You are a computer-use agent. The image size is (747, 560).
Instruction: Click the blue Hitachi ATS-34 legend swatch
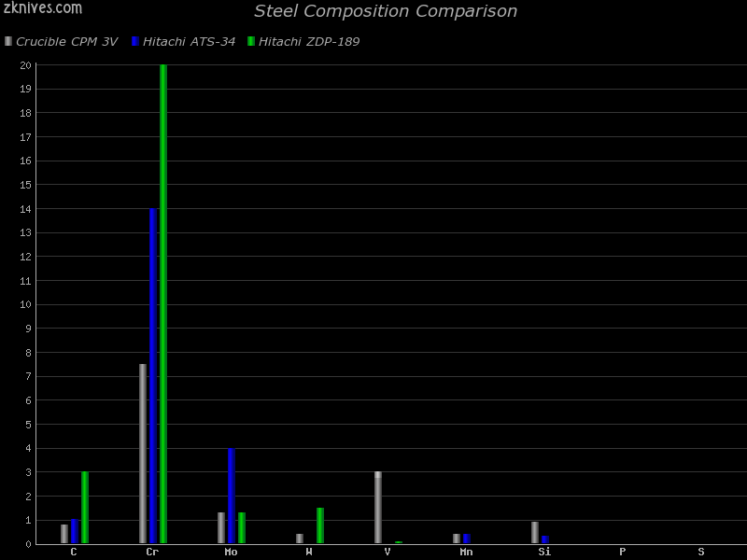pyautogui.click(x=135, y=41)
